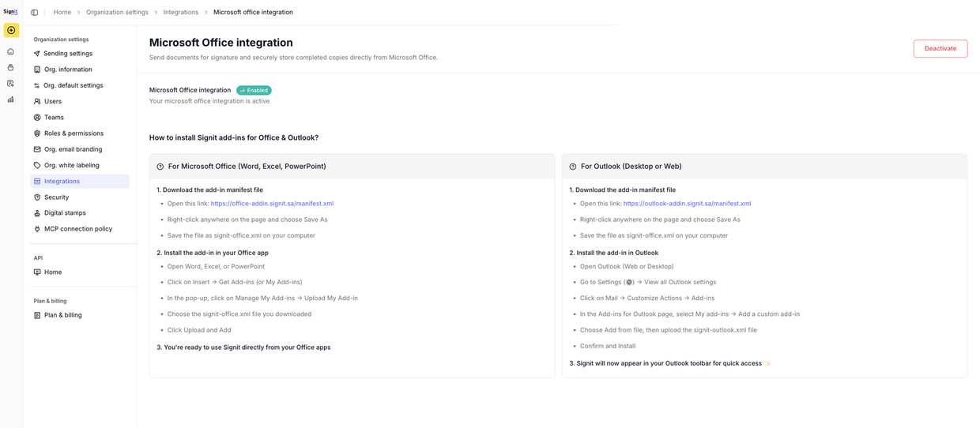Click 'Confirm and Install' step

(608, 346)
